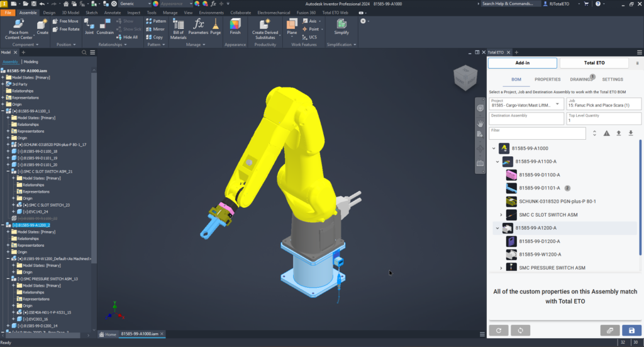Go to the Home document tab
644x347 pixels.
[108, 334]
